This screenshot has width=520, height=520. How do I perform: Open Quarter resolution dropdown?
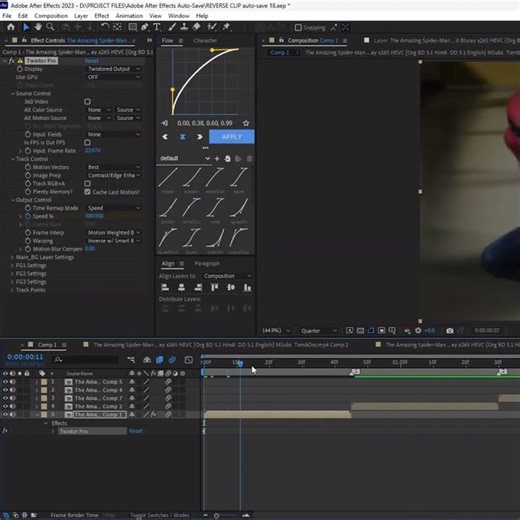pos(318,331)
